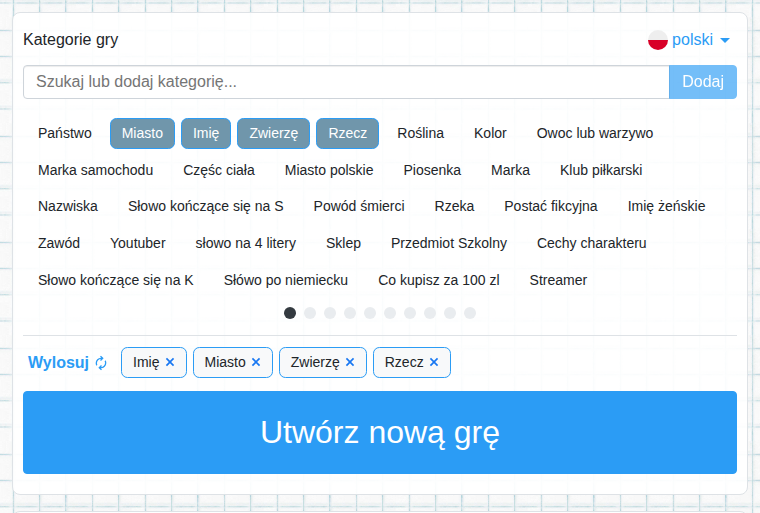Add słowo na 4 litery category
This screenshot has width=760, height=513.
coord(246,243)
